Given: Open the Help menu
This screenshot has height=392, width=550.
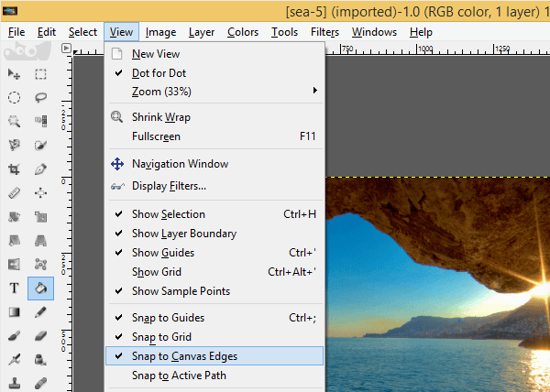Looking at the screenshot, I should tap(421, 32).
